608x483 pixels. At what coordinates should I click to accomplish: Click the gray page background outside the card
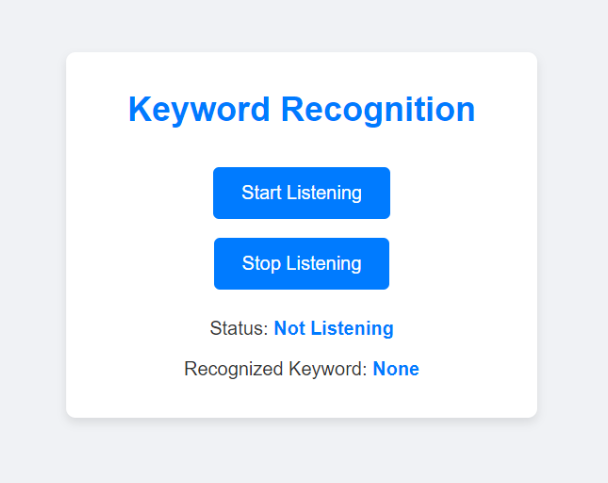[33, 240]
